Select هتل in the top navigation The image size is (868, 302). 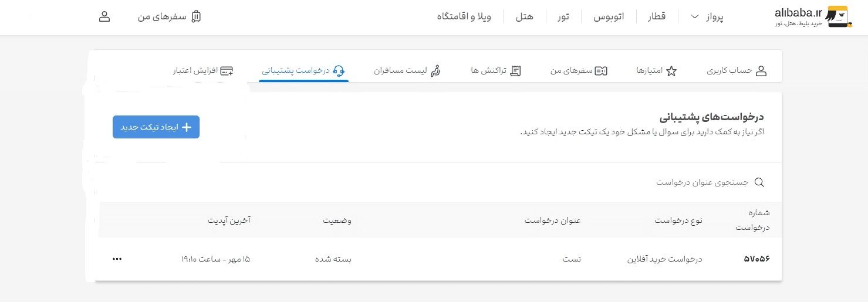525,16
